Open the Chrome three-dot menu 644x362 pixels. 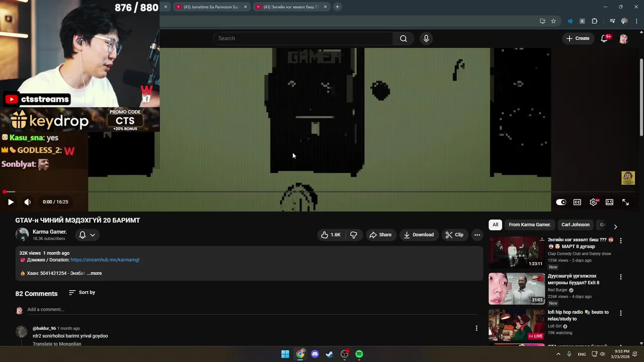pyautogui.click(x=636, y=21)
